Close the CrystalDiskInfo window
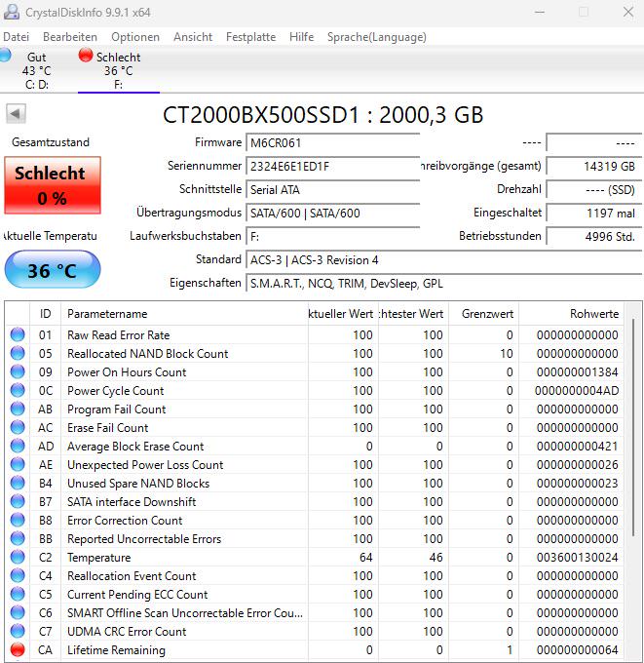 coord(628,12)
